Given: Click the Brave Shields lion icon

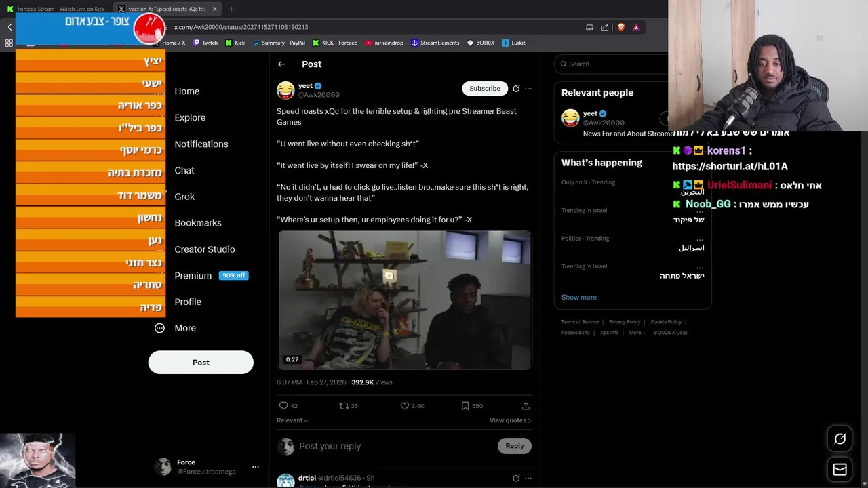Looking at the screenshot, I should [x=620, y=27].
